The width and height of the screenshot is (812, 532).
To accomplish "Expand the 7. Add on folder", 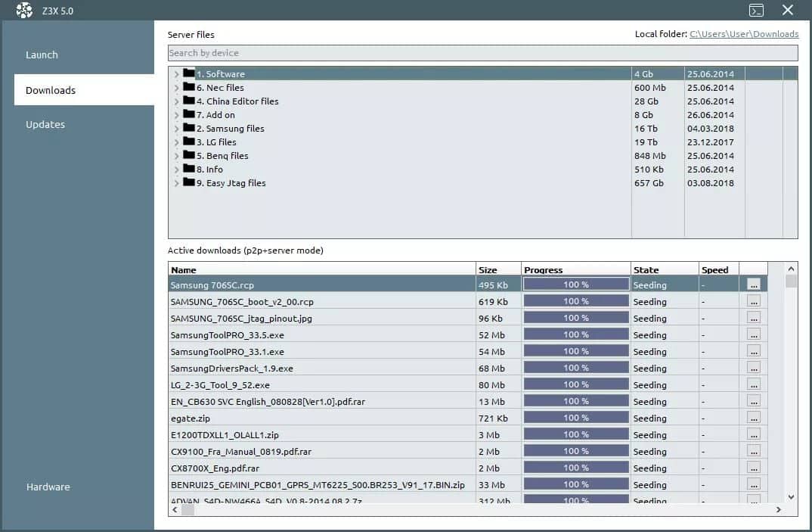I will pyautogui.click(x=176, y=115).
